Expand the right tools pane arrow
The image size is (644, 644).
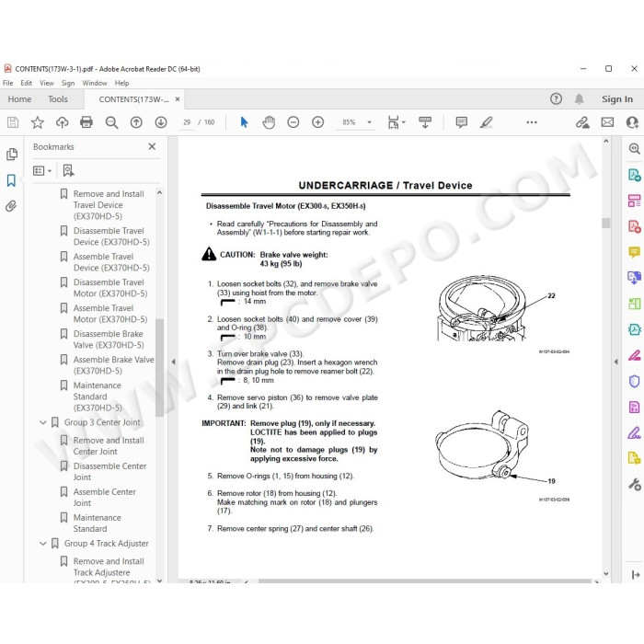(615, 362)
